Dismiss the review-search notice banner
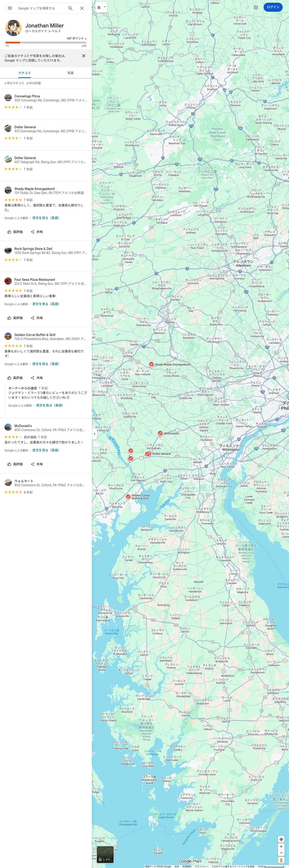This screenshot has width=289, height=868. pos(84,56)
